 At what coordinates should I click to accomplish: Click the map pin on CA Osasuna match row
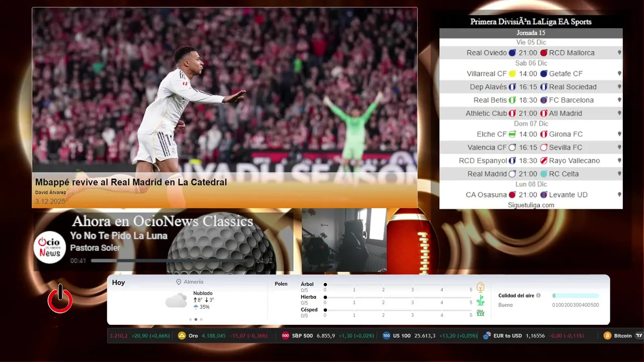tap(619, 195)
